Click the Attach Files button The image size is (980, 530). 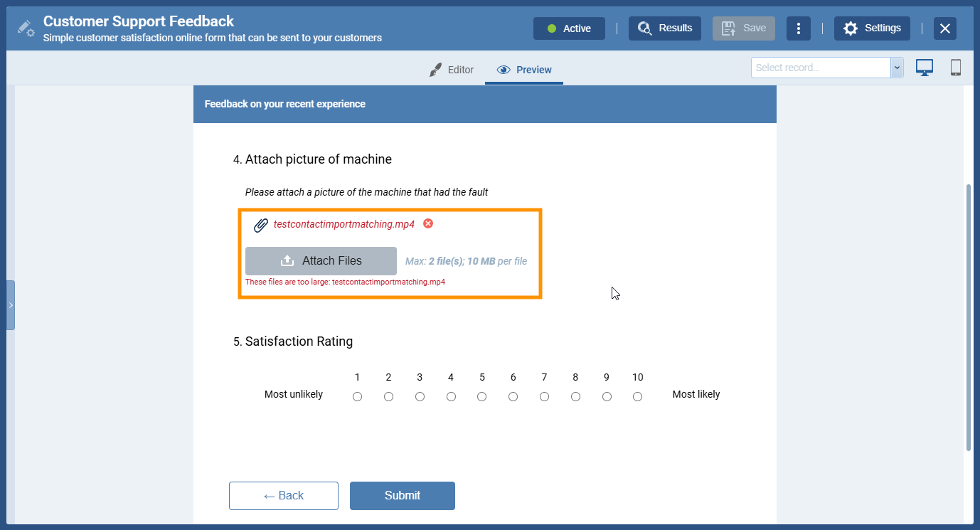321,261
